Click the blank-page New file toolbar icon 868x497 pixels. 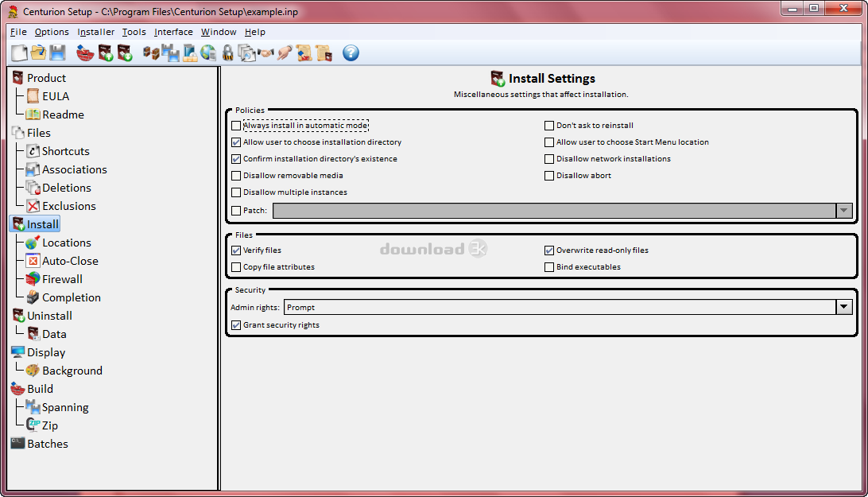19,53
